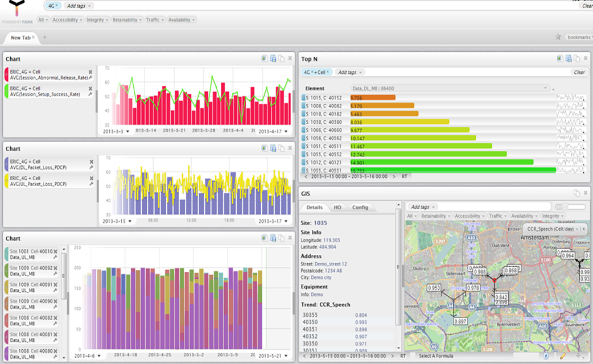Screen dimensions: 593x364
Task: Open settings wrench for Session_Abnormal_Release_Rate series
Action: (90, 77)
